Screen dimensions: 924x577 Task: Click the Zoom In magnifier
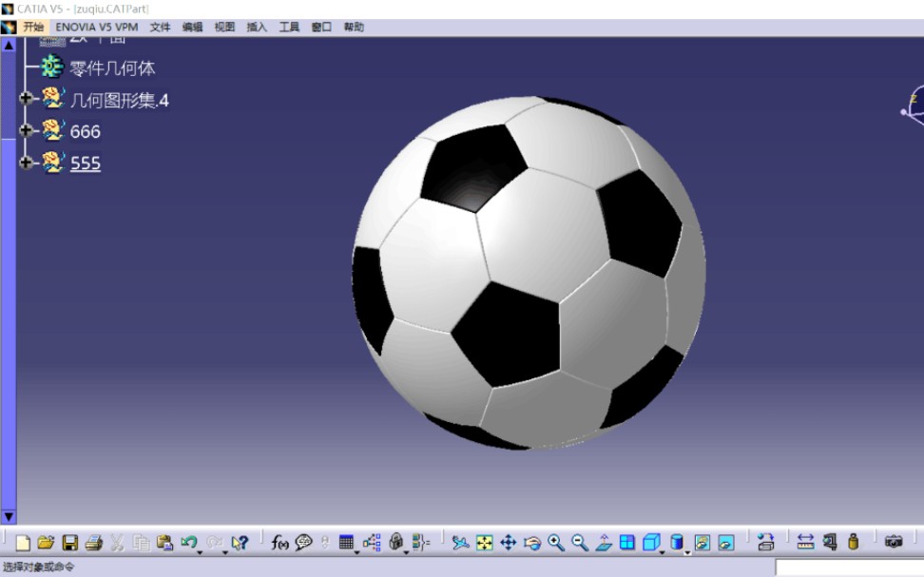(556, 542)
